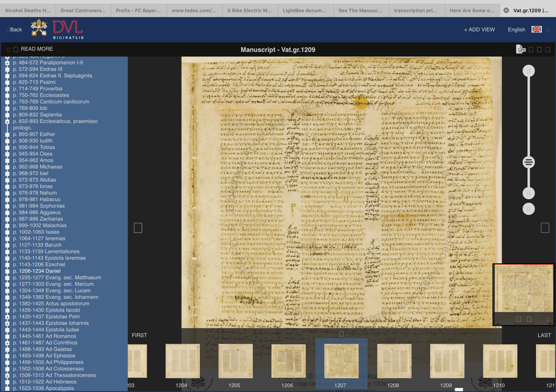Switch to the www.fedex.com tab
The width and height of the screenshot is (556, 392).
pyautogui.click(x=194, y=10)
